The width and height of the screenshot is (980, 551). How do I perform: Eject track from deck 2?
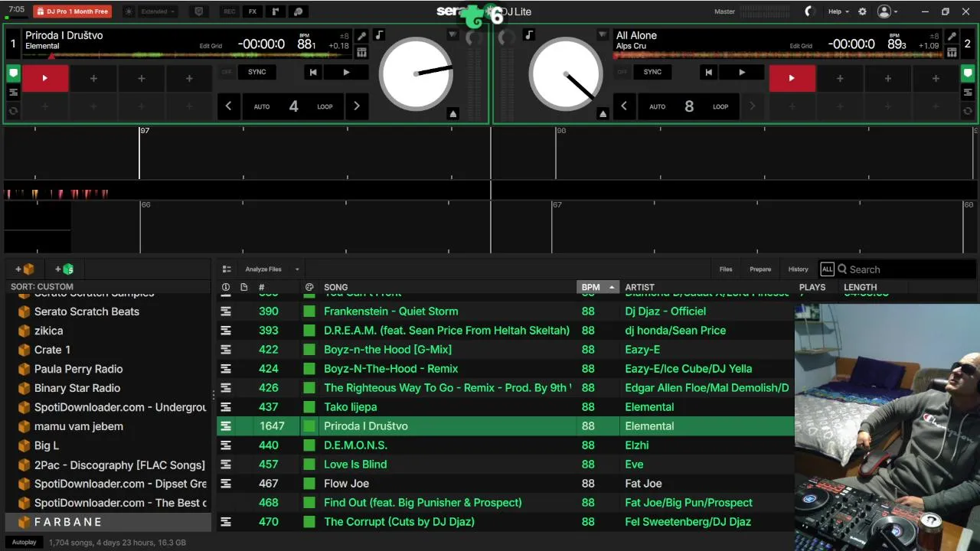[x=603, y=113]
